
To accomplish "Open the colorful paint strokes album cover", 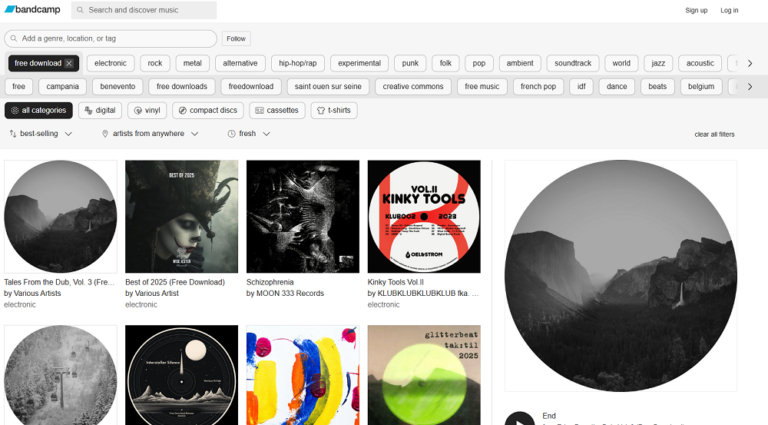I will 303,375.
